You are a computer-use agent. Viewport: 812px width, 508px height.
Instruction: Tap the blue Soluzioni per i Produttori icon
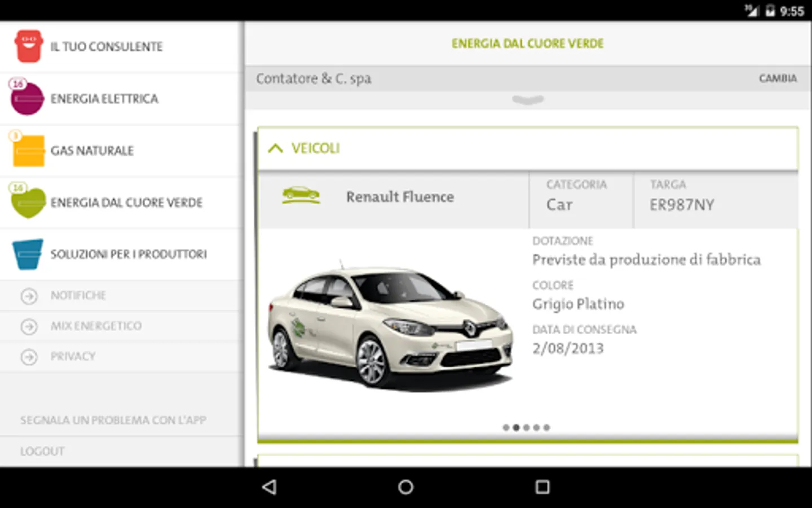click(28, 254)
